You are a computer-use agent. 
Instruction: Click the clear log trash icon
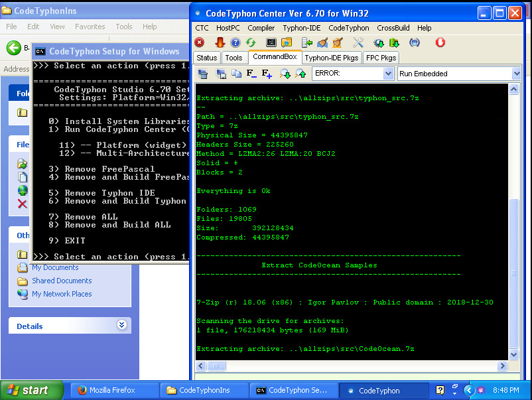click(204, 74)
